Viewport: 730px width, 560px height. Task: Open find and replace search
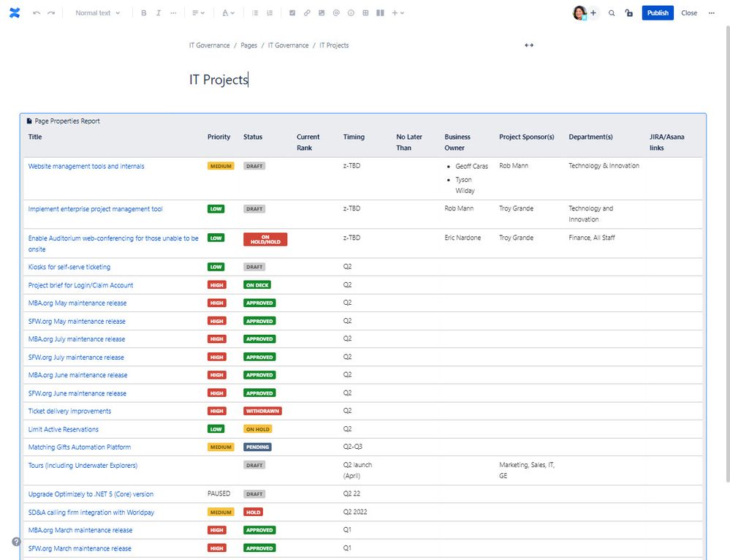click(612, 13)
